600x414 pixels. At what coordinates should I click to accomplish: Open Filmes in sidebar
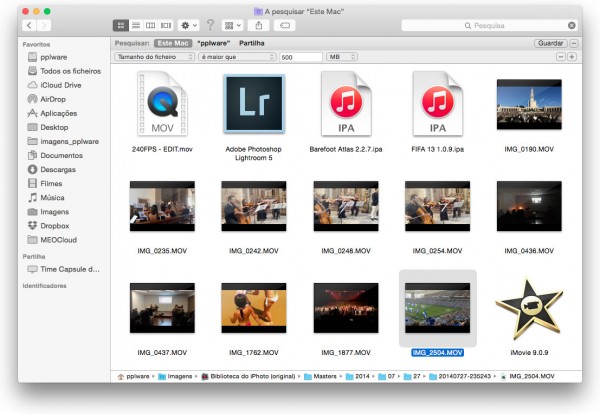pos(45,184)
